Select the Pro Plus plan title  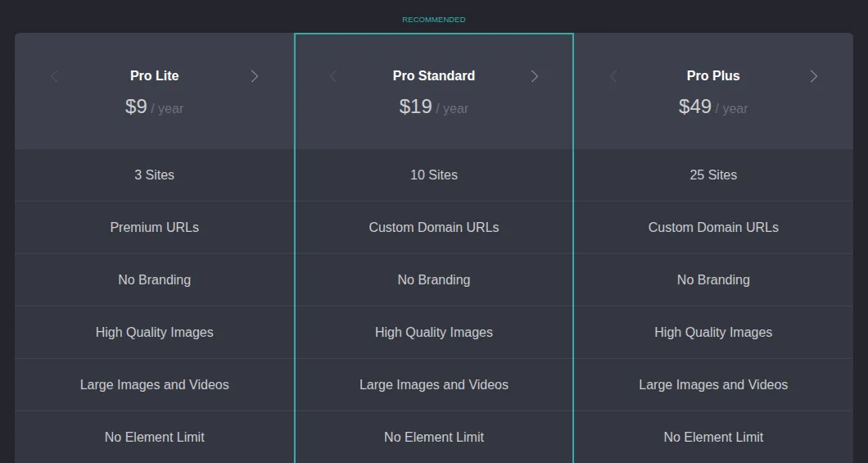[713, 76]
